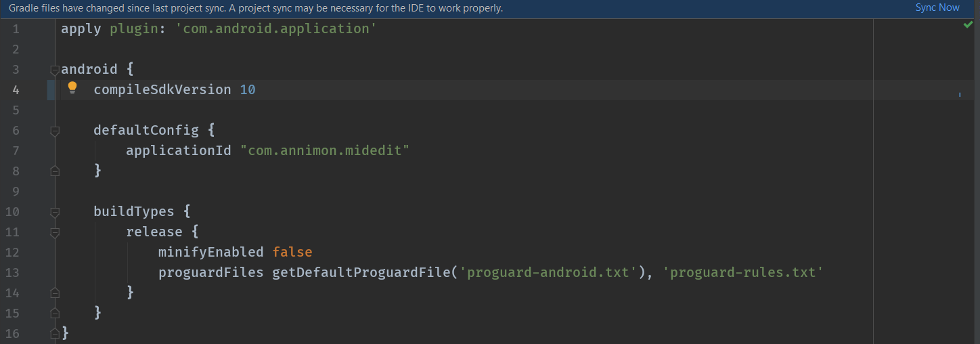The width and height of the screenshot is (980, 344).
Task: Click the Gradle files changed notification text
Action: 255,8
